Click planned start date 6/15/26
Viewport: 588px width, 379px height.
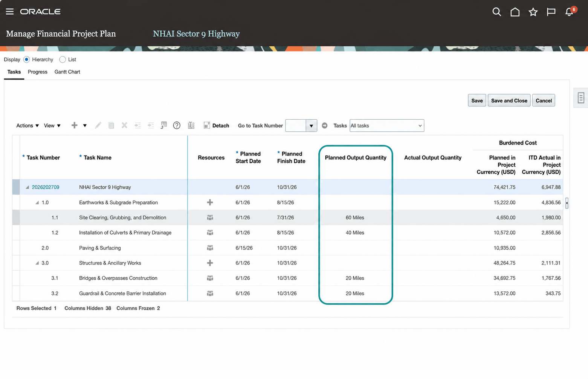(244, 248)
